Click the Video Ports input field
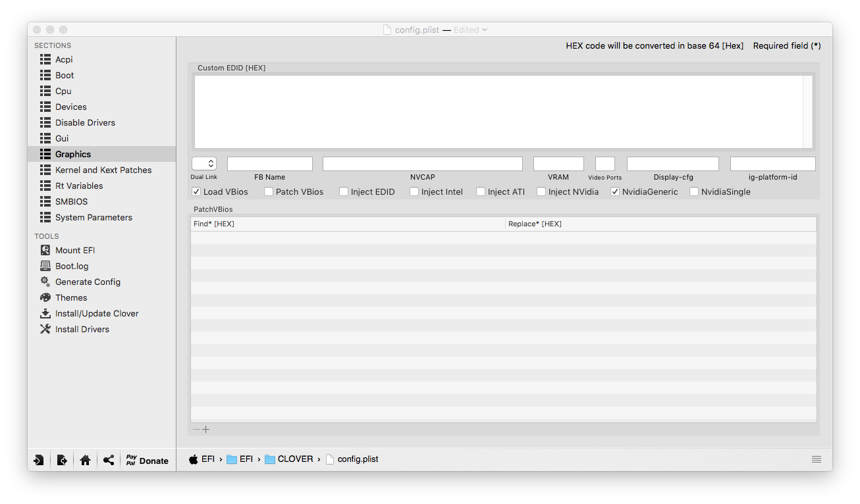Viewport: 860px width, 504px height. point(605,164)
